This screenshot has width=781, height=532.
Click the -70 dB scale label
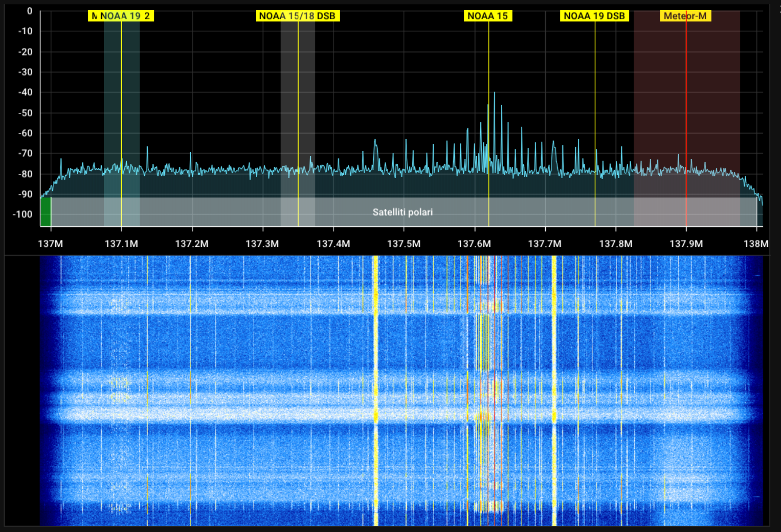26,153
